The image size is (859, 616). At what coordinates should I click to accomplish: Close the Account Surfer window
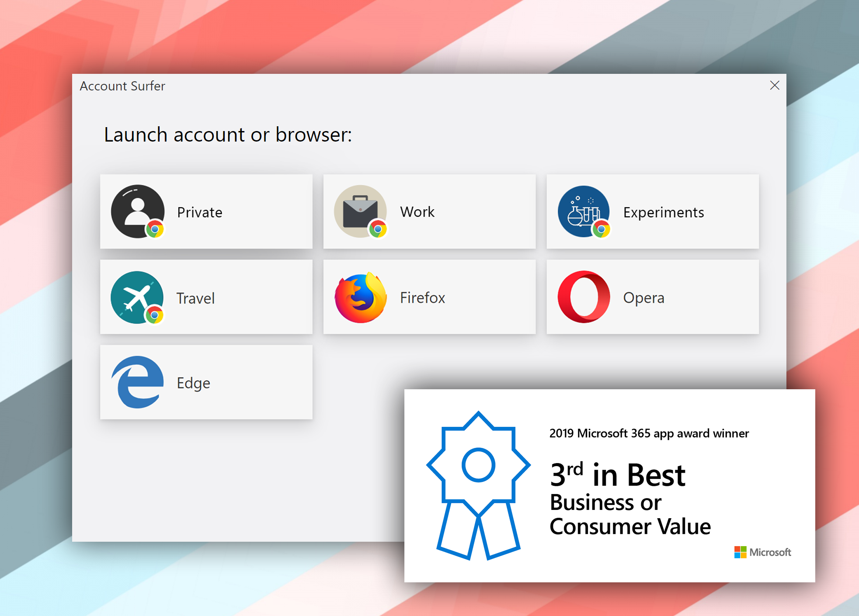[x=774, y=86]
